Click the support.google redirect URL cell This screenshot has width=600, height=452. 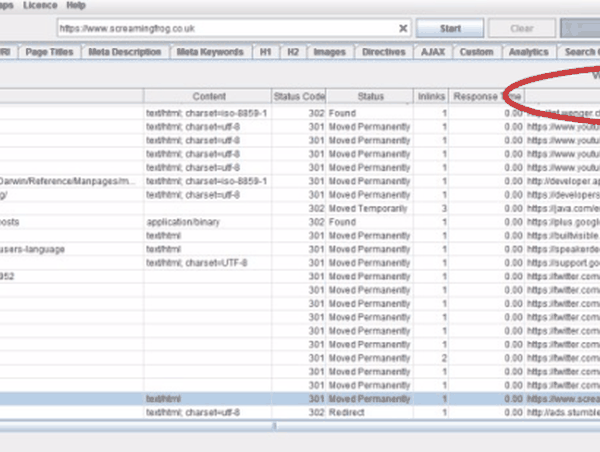pyautogui.click(x=563, y=263)
